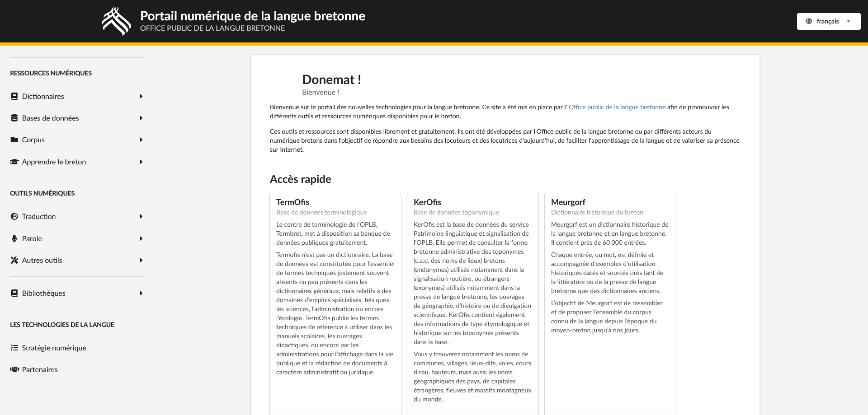
Task: Follow the Office public de la langue bretonne link
Action: (x=617, y=107)
